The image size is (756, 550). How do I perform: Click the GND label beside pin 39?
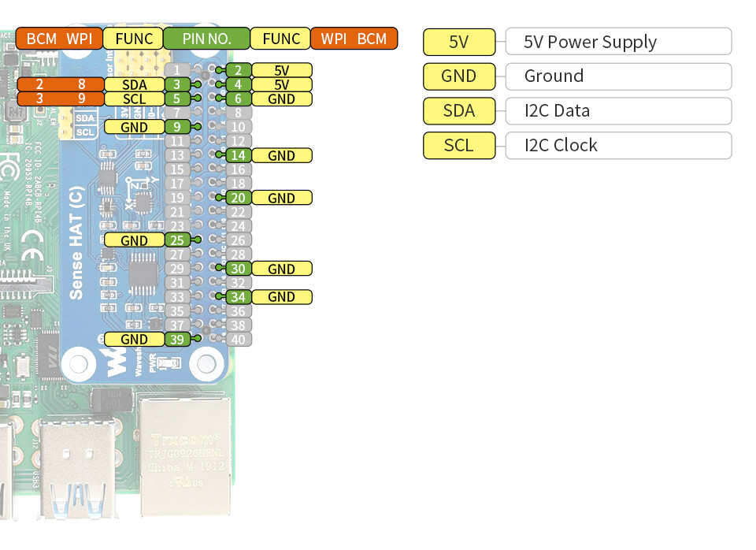coord(135,339)
